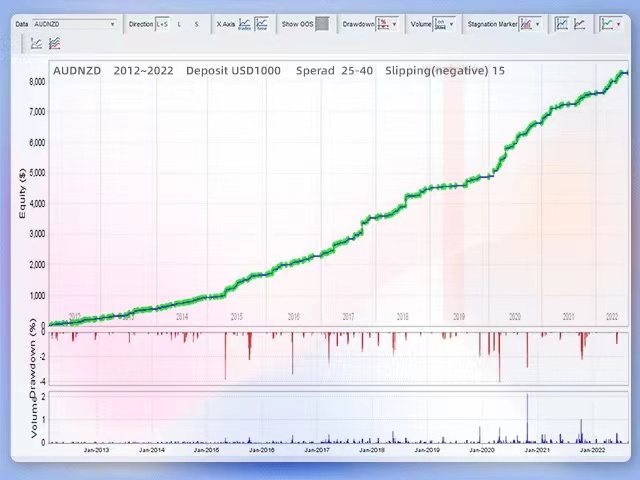Click the plain line chart icon

[579, 24]
